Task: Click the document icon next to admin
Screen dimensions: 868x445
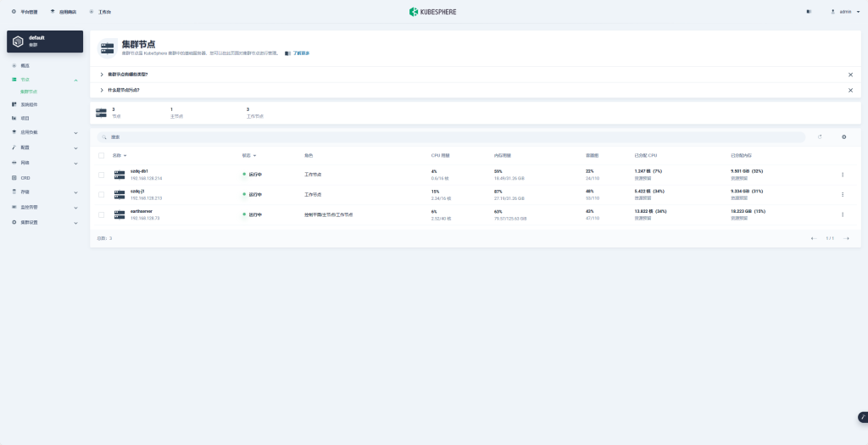Action: (808, 12)
